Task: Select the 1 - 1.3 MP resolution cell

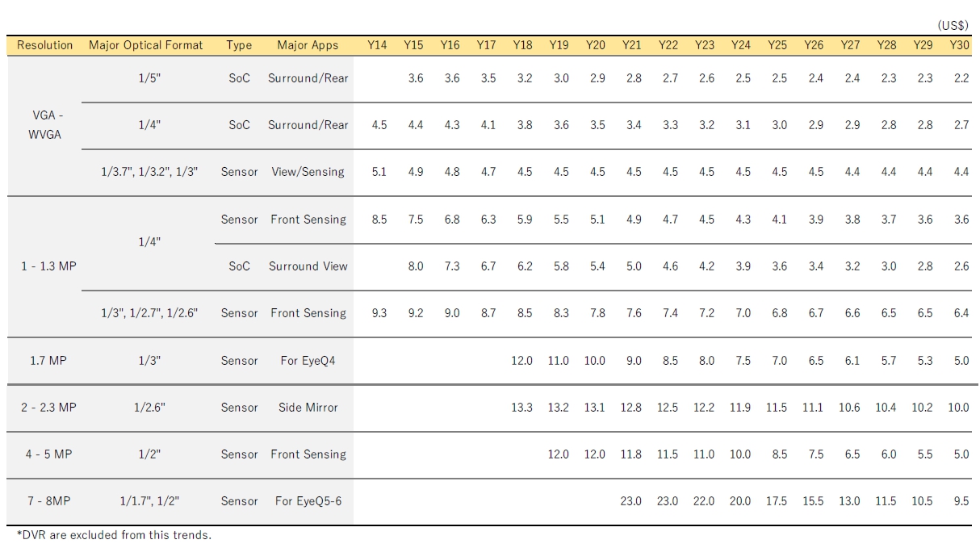Action: point(48,266)
